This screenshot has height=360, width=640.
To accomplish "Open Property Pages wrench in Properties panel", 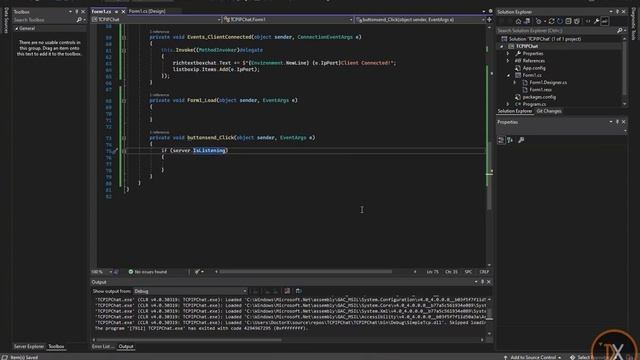I will coord(521,140).
